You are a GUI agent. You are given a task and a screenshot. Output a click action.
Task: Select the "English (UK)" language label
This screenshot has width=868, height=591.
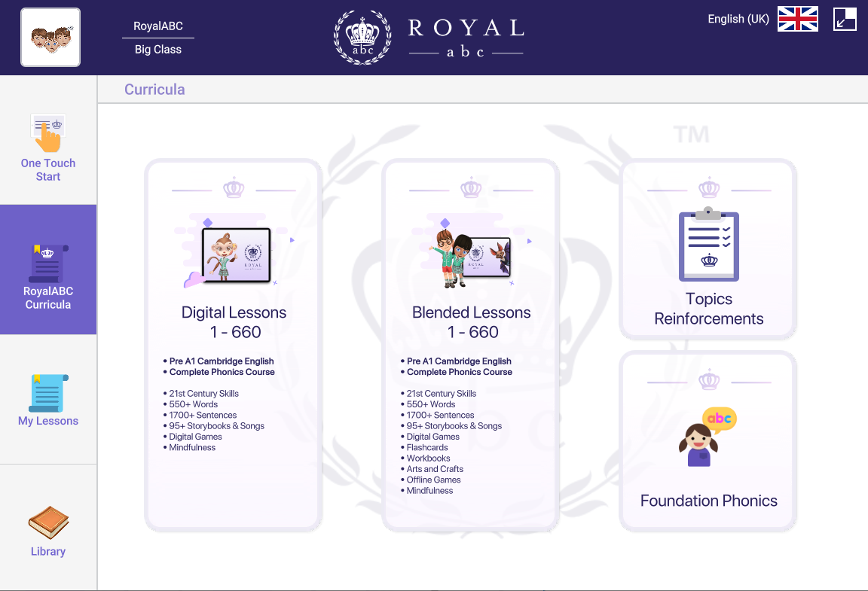738,19
